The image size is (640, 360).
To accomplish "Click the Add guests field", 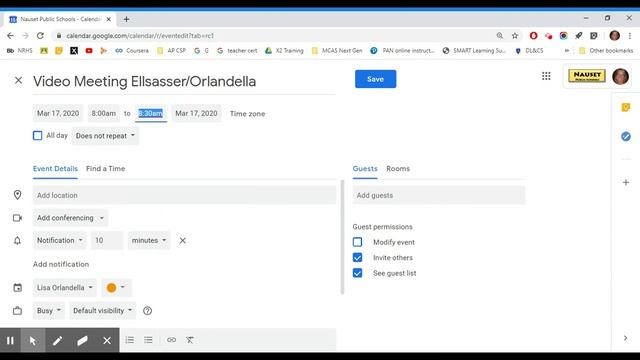I will pyautogui.click(x=439, y=195).
